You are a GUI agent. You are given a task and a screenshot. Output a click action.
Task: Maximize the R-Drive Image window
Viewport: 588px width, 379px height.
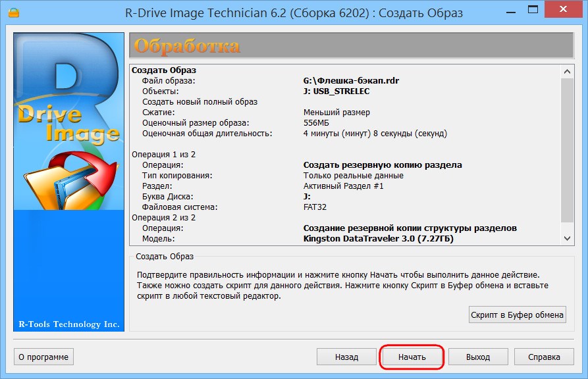533,10
